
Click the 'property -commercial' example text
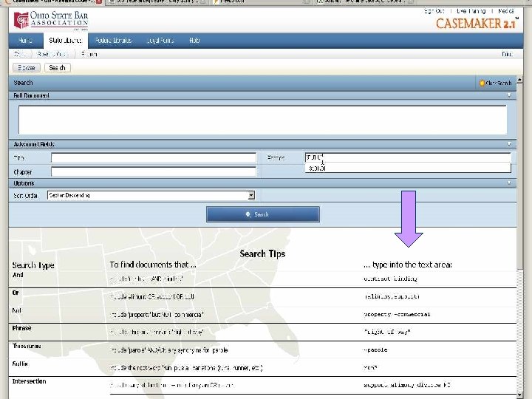(397, 314)
